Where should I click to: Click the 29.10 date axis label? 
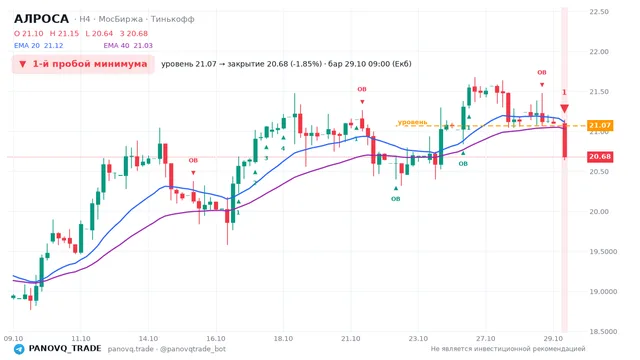pos(553,339)
